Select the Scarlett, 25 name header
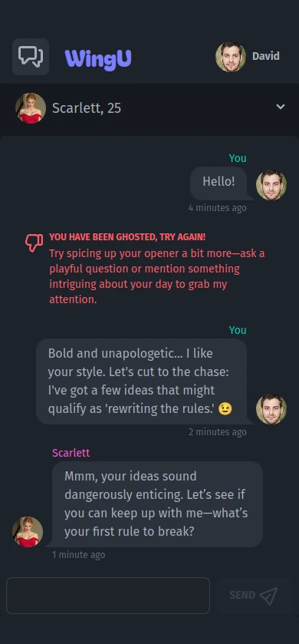This screenshot has height=644, width=299. (x=87, y=108)
